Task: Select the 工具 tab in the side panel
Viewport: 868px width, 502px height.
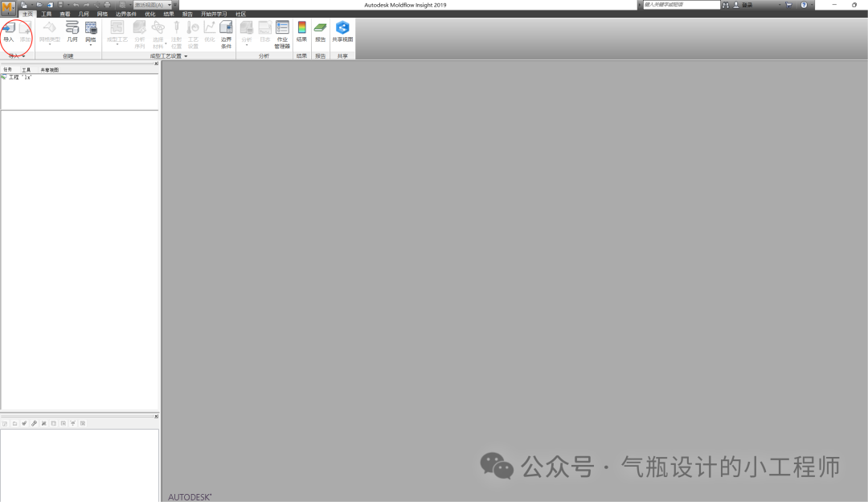Action: click(x=26, y=70)
